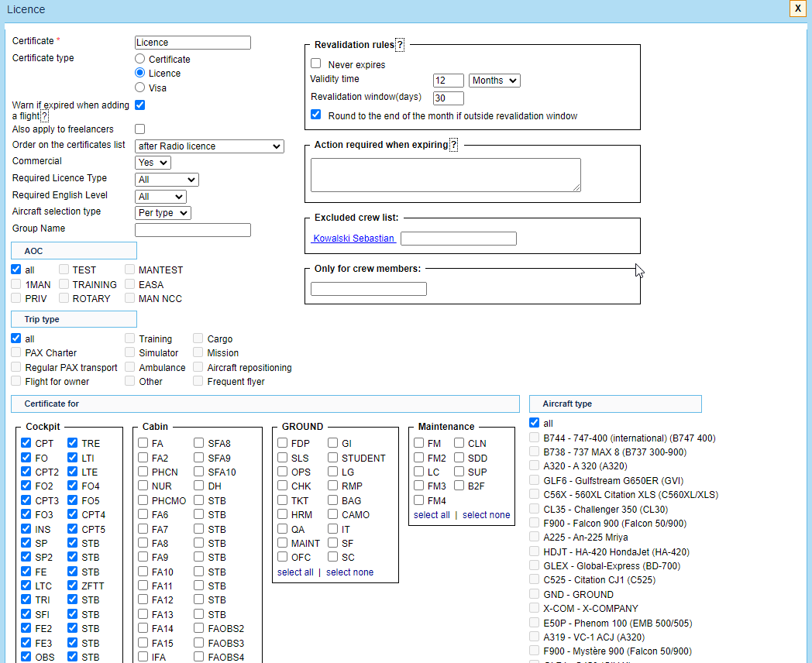Uncheck the Aircraft type all checkbox
812x663 pixels.
pyautogui.click(x=535, y=423)
